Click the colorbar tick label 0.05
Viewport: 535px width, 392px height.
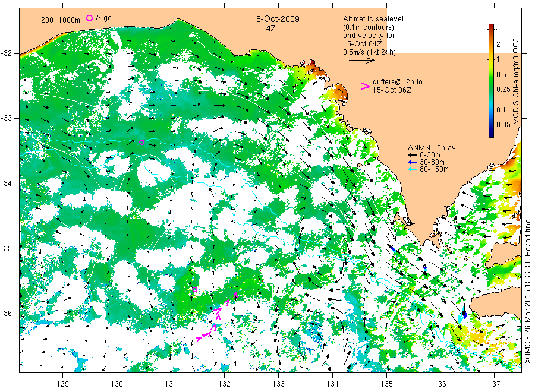(x=503, y=124)
